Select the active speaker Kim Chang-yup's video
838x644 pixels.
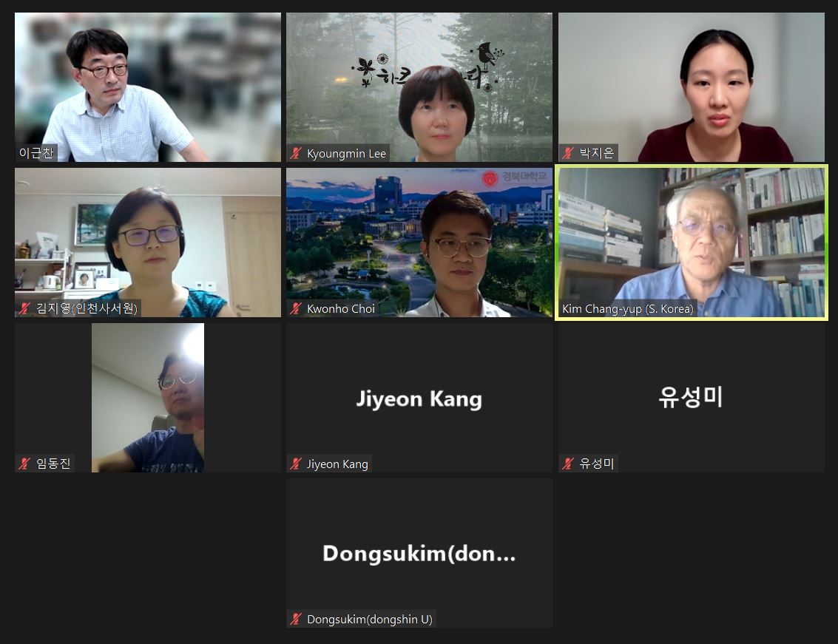pyautogui.click(x=691, y=243)
